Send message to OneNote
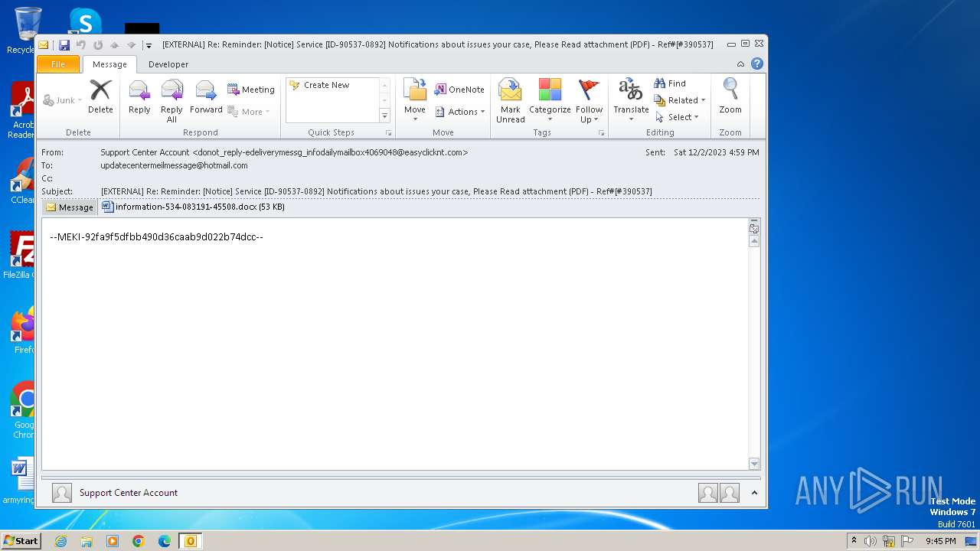980x551 pixels. coord(459,90)
